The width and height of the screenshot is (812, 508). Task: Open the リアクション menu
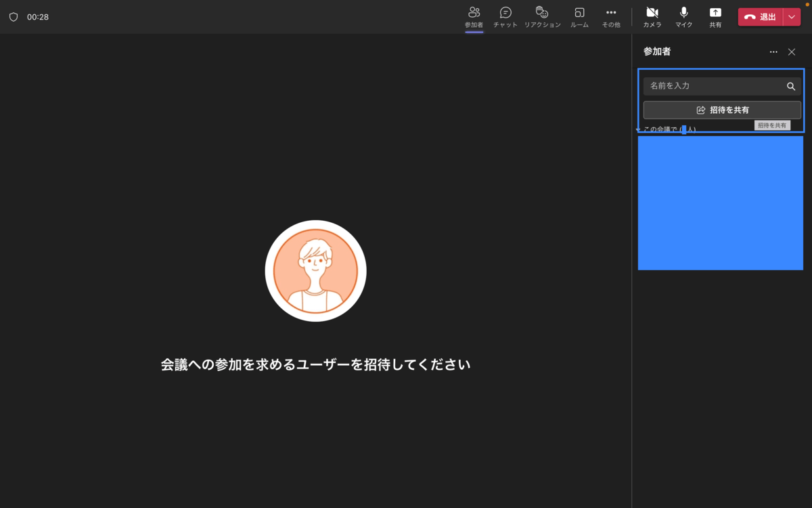pos(542,17)
